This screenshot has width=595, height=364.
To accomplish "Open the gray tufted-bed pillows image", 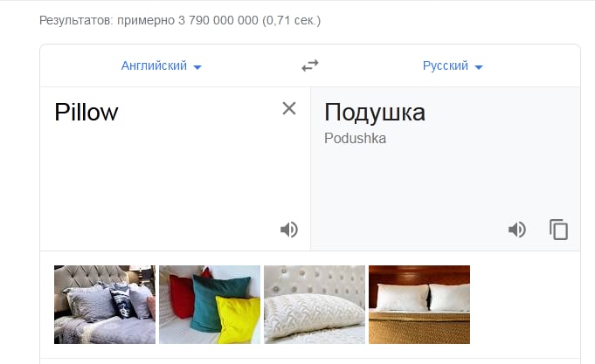I will click(x=105, y=305).
